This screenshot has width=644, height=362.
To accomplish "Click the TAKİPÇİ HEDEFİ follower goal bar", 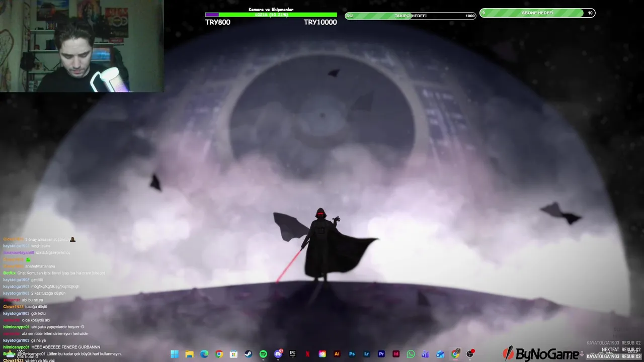I will (410, 16).
